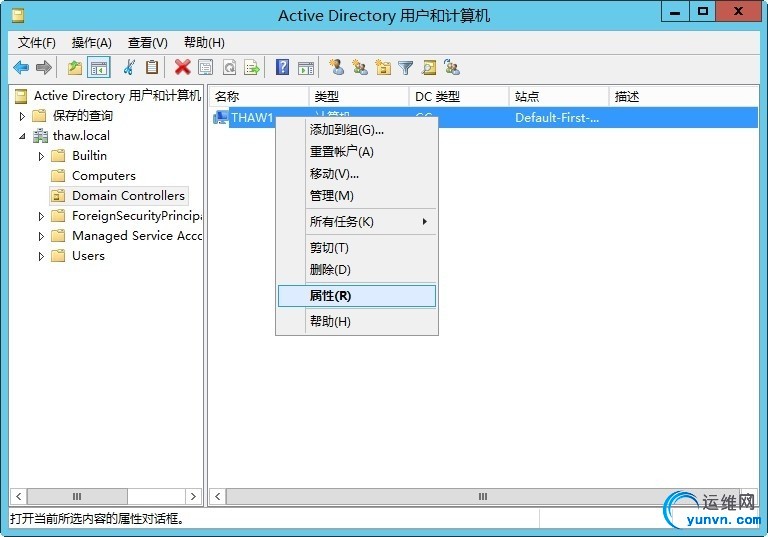Click tree pane scroll right arrow
The width and height of the screenshot is (768, 537).
tap(193, 496)
